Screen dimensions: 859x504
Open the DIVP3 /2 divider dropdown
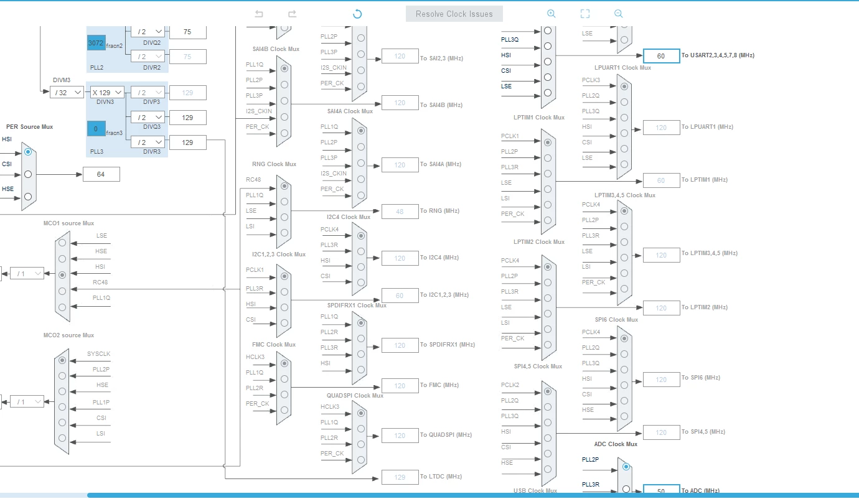[148, 92]
